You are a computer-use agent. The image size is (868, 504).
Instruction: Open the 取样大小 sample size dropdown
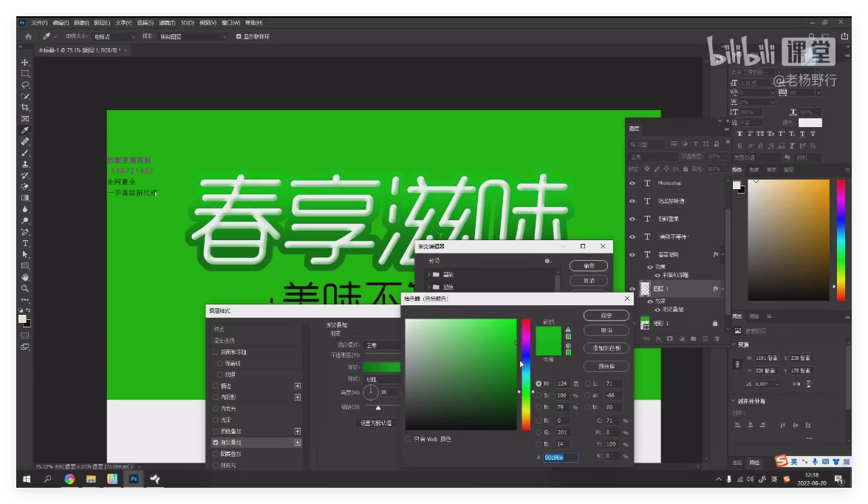[114, 36]
